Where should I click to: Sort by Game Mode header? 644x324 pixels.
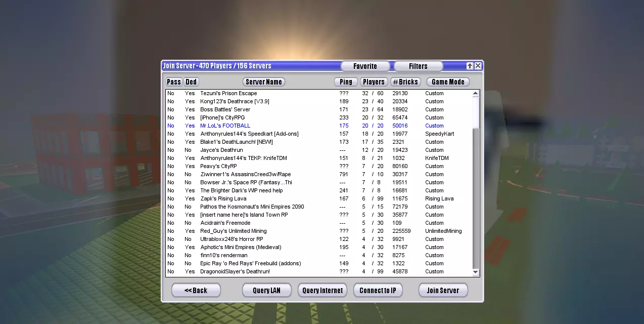pos(448,82)
